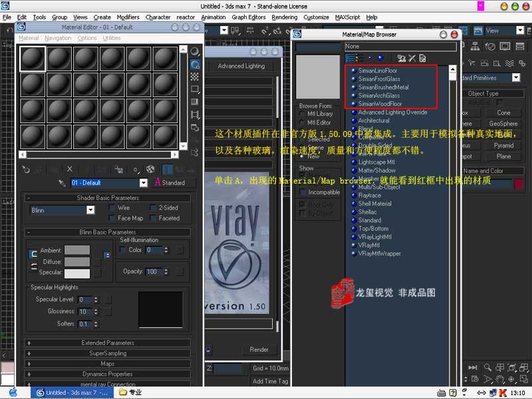532x399 pixels.
Task: Enable 2-Sided checkbox
Action: pos(154,207)
